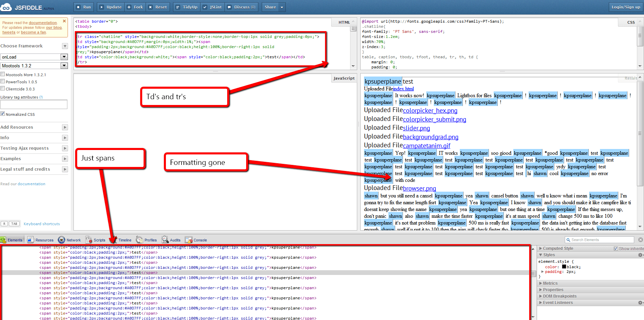Open the Profiles panel
This screenshot has width=644, height=320.
point(150,240)
